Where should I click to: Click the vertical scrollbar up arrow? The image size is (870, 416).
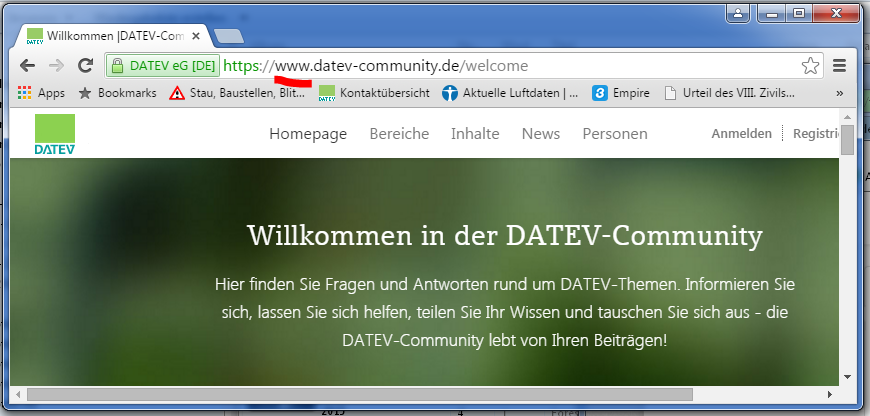tap(847, 116)
